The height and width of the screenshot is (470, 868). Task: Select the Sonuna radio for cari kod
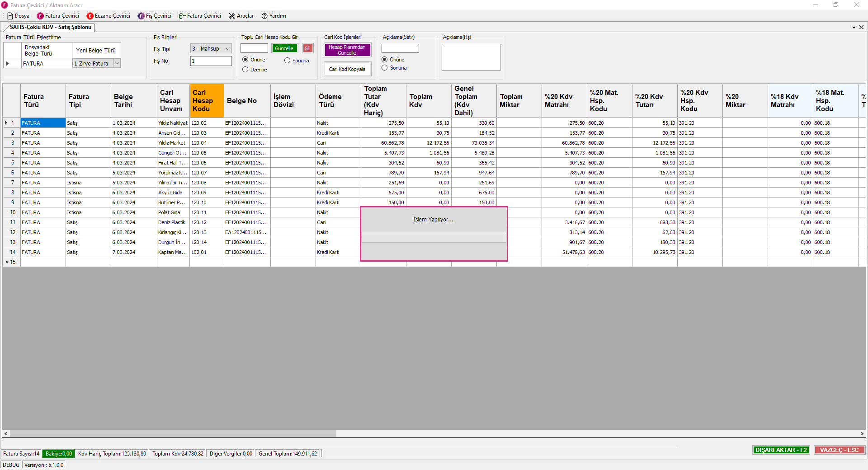point(287,61)
